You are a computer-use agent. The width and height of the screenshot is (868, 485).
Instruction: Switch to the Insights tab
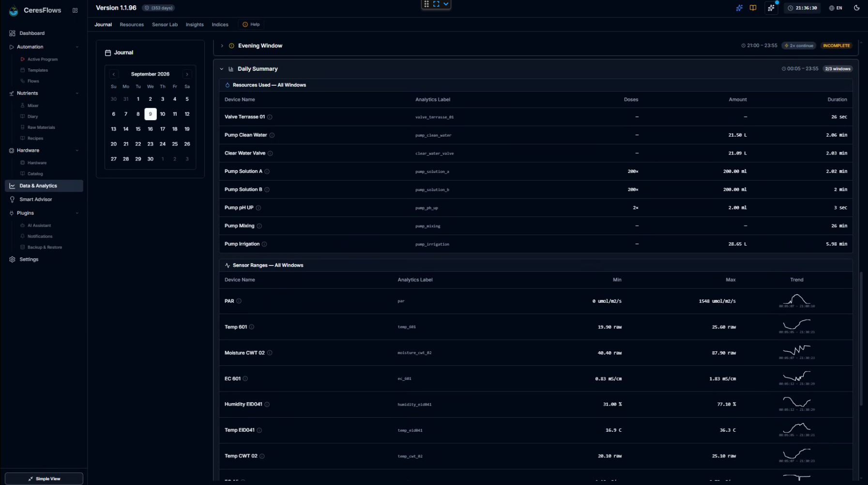pos(195,25)
